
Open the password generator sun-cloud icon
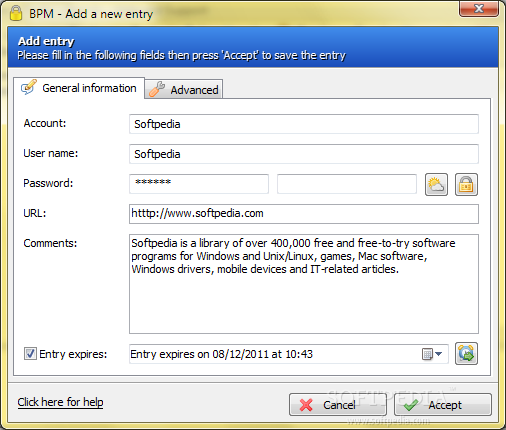point(436,184)
